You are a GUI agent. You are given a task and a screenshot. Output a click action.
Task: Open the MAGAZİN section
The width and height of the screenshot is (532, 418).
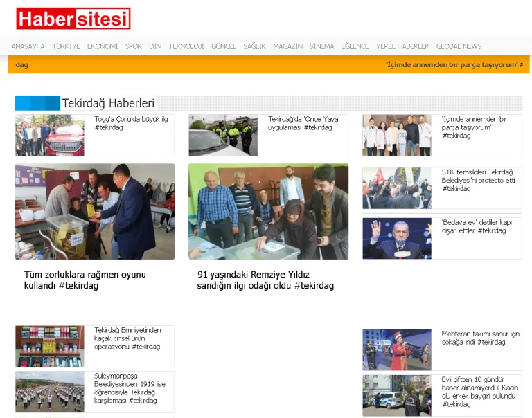coord(287,46)
